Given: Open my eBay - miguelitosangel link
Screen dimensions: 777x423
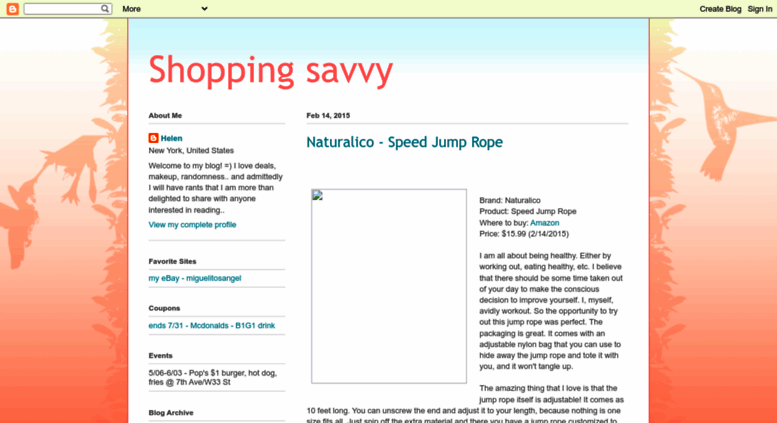Looking at the screenshot, I should (x=195, y=278).
